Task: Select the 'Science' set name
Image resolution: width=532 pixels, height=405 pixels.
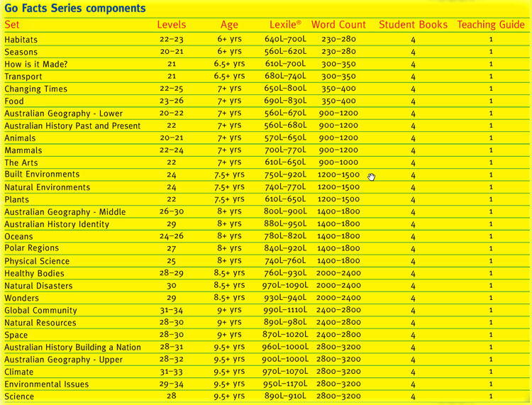Action: (19, 396)
